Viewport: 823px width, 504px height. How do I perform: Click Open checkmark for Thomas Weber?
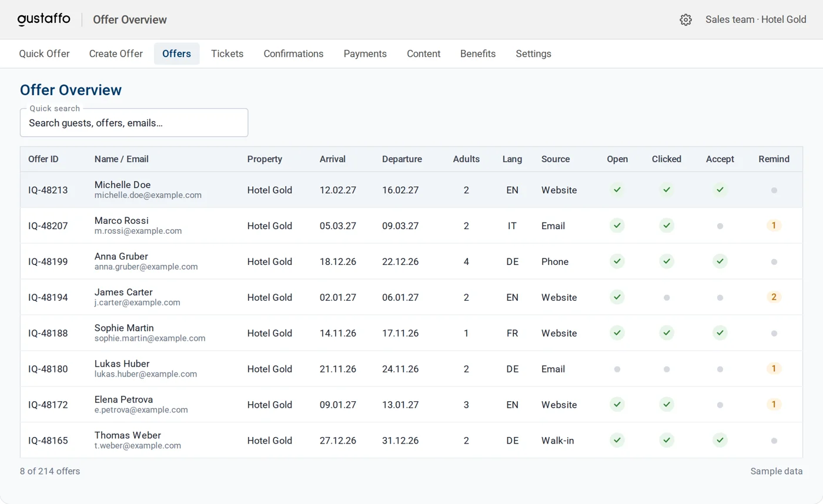(x=617, y=441)
